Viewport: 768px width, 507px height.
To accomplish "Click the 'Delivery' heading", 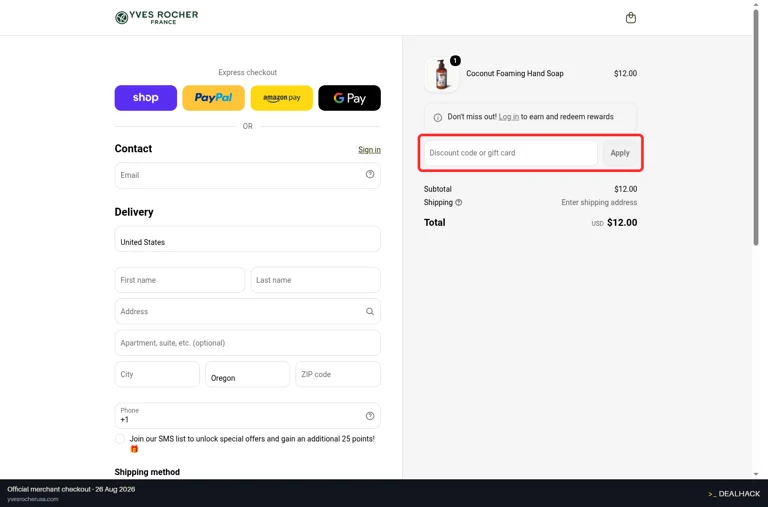I will [134, 212].
